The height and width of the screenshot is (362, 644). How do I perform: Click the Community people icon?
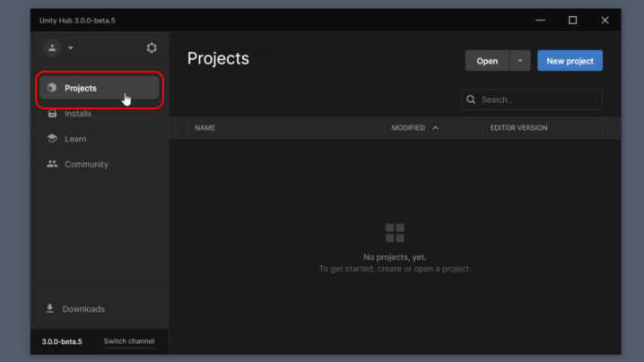pyautogui.click(x=52, y=164)
